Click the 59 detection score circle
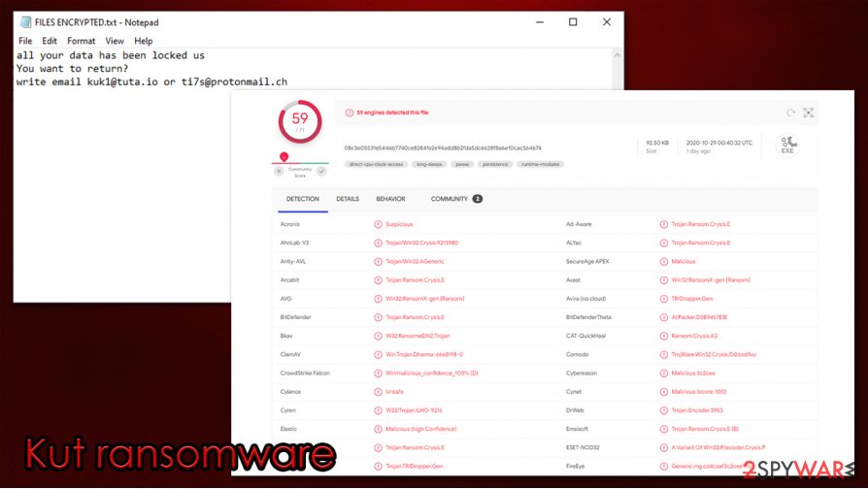This screenshot has height=489, width=868. tap(300, 121)
